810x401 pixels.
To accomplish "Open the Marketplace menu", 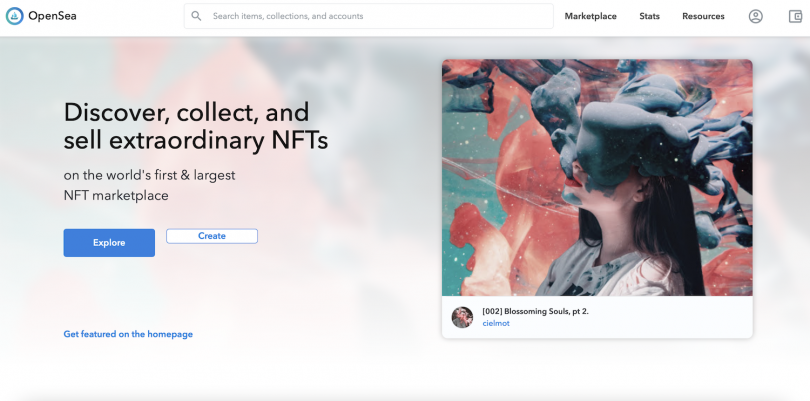I will pos(590,16).
